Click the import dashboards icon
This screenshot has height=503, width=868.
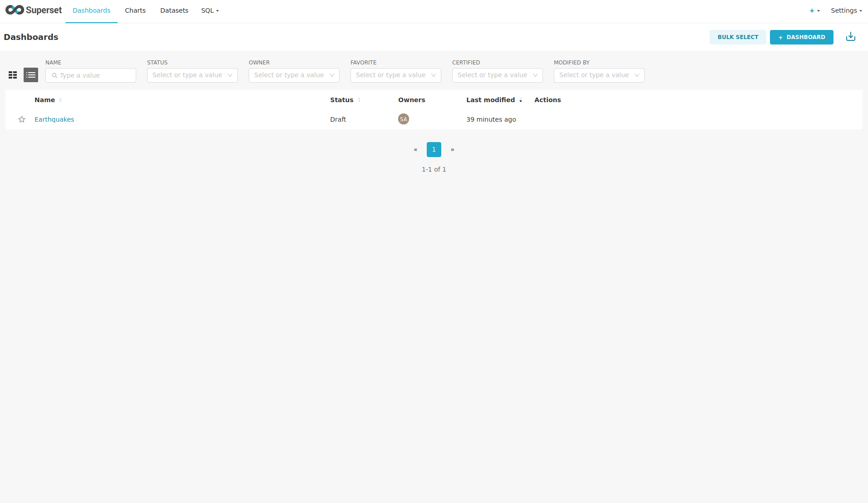[x=850, y=37]
